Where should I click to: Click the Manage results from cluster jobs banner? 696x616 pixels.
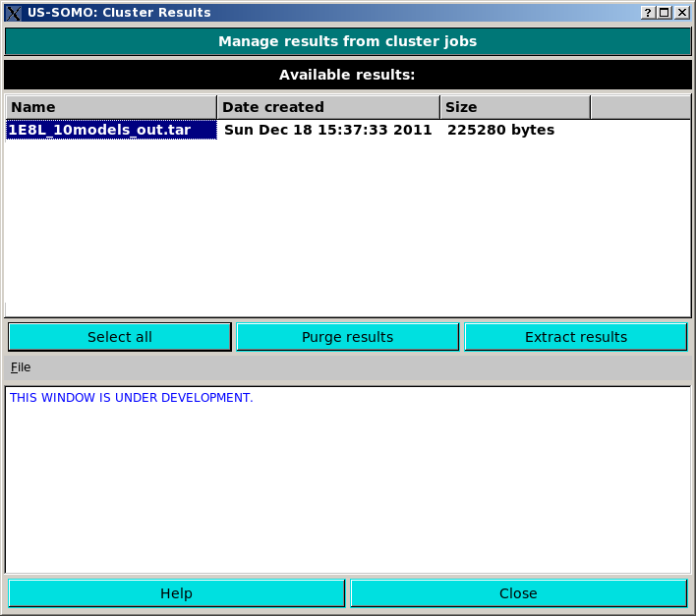coord(348,41)
